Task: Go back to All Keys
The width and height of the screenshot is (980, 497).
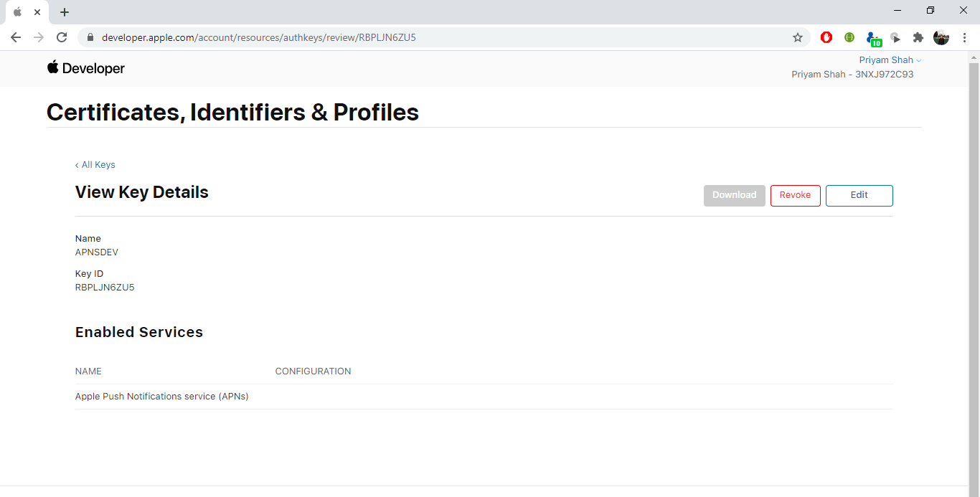Action: 95,165
